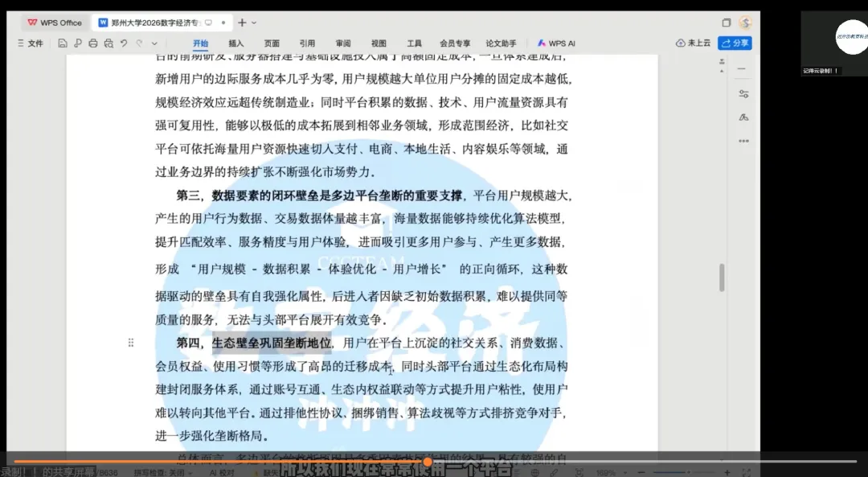Switch to the 页面 ribbon tab

click(272, 43)
